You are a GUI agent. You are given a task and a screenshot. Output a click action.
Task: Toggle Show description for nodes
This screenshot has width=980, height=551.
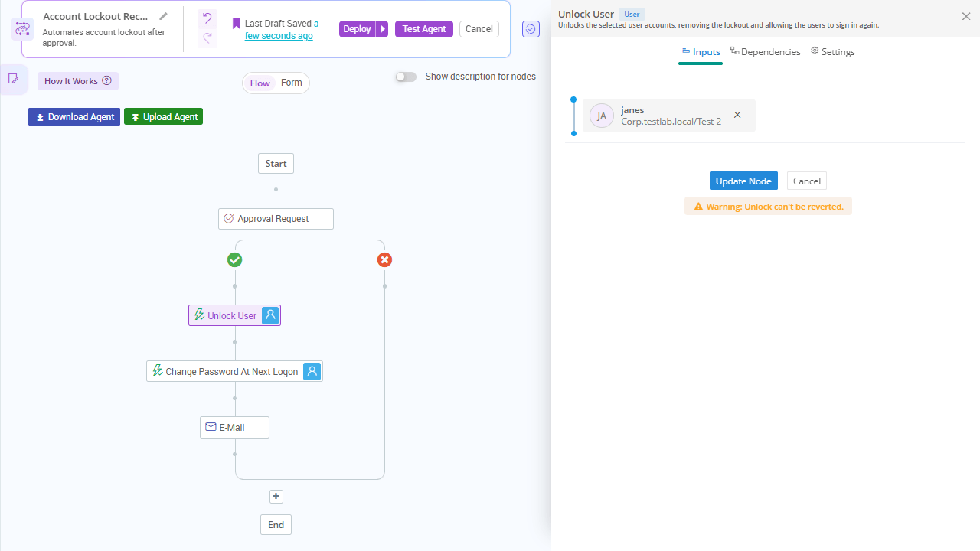point(406,77)
